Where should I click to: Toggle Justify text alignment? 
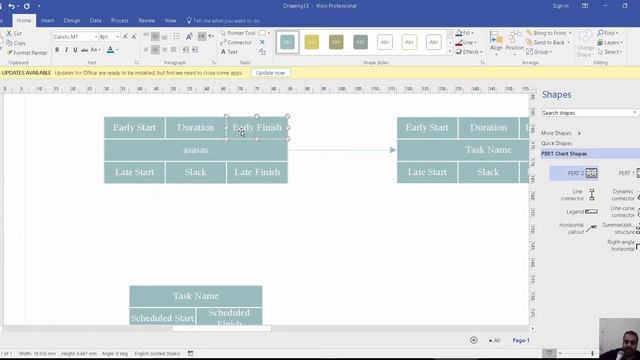point(174,50)
